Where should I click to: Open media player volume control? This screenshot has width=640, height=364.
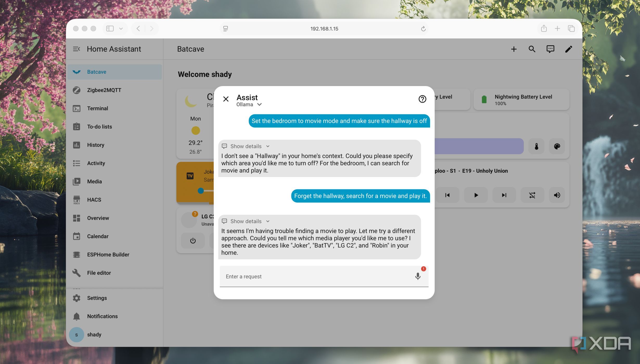pos(557,195)
